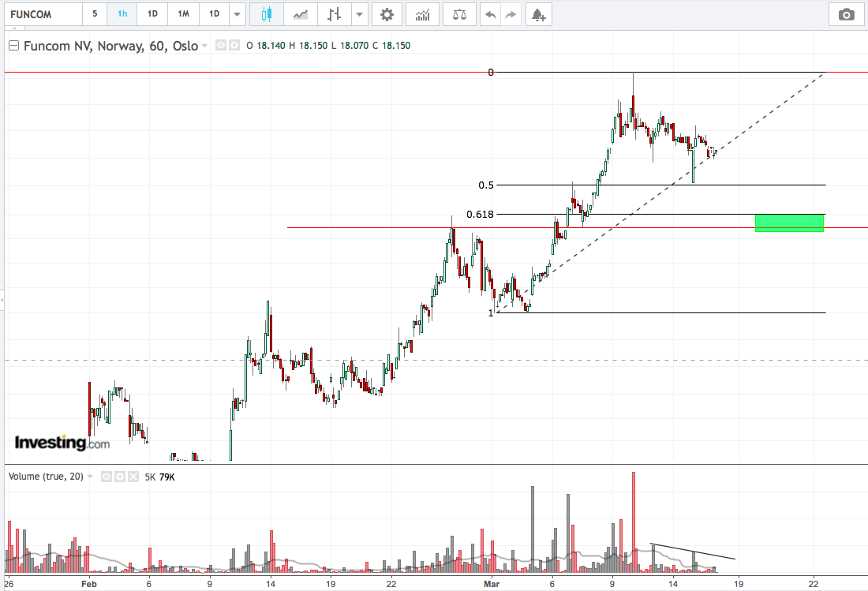Collapse the Funcom NV legend box
The image size is (868, 591).
14,46
